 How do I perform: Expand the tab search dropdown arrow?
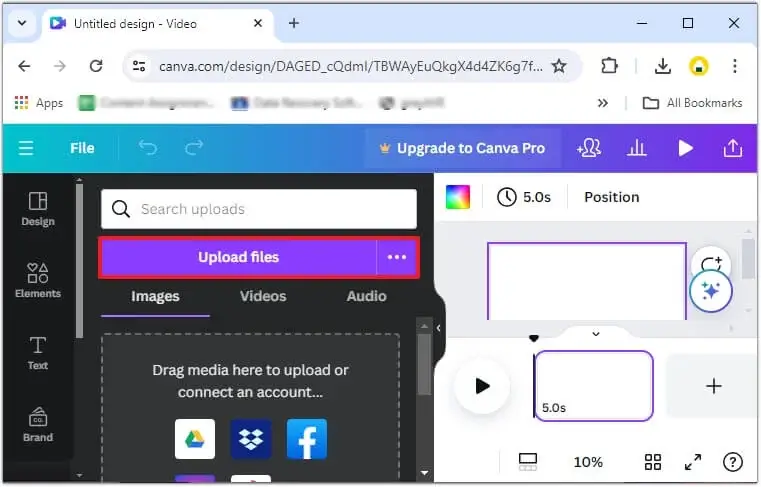click(x=22, y=23)
